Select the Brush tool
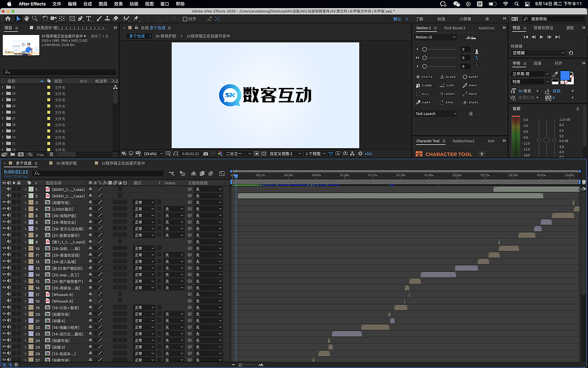 point(99,19)
